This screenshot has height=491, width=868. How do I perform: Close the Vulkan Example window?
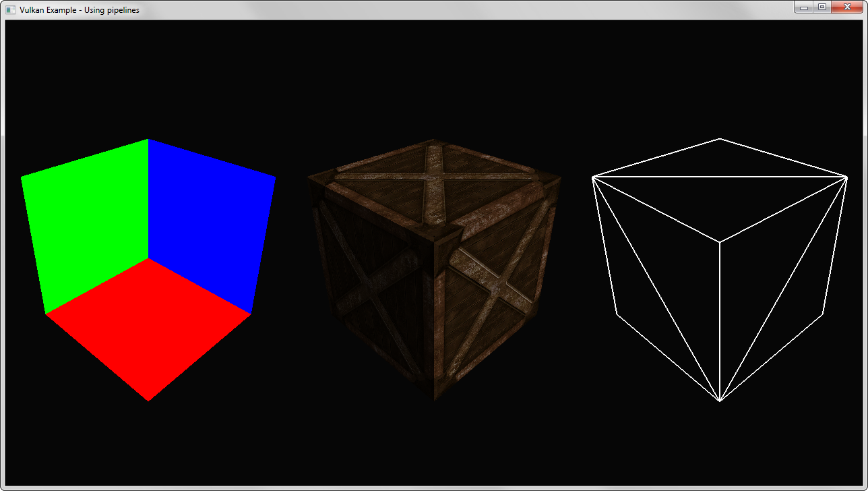click(846, 7)
